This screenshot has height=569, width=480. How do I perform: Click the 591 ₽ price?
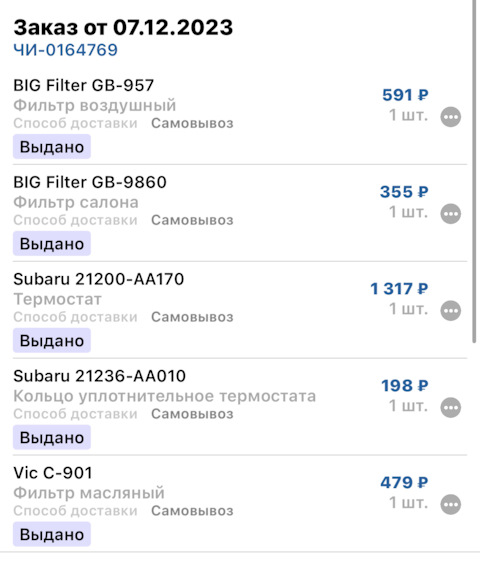point(405,95)
